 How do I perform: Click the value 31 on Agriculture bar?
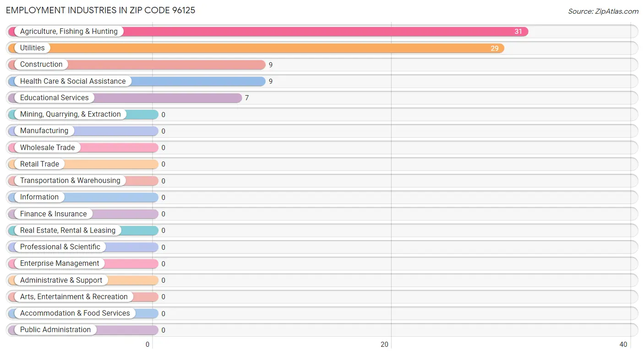[x=518, y=32]
